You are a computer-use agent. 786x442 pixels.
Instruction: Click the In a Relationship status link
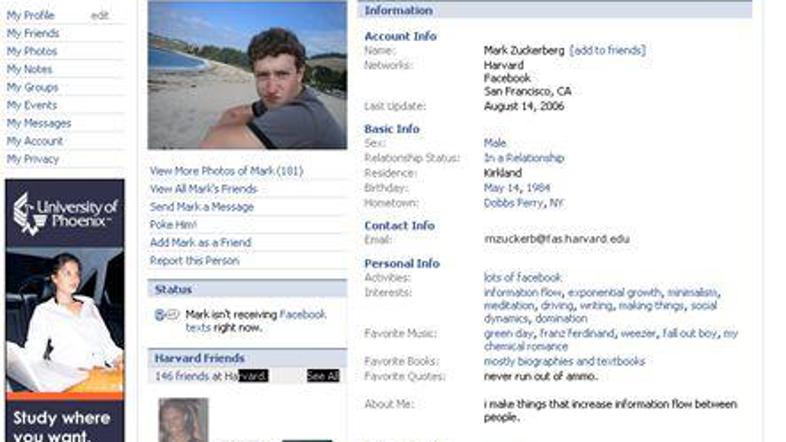[x=524, y=158]
